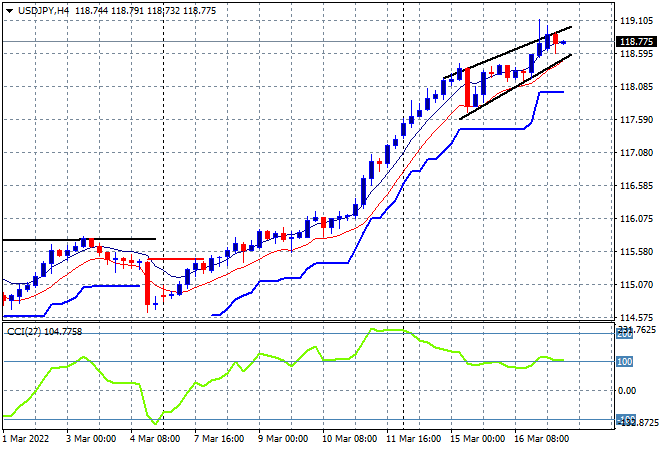Select the 118.085 price axis label
This screenshot has width=660, height=450.
(x=637, y=87)
